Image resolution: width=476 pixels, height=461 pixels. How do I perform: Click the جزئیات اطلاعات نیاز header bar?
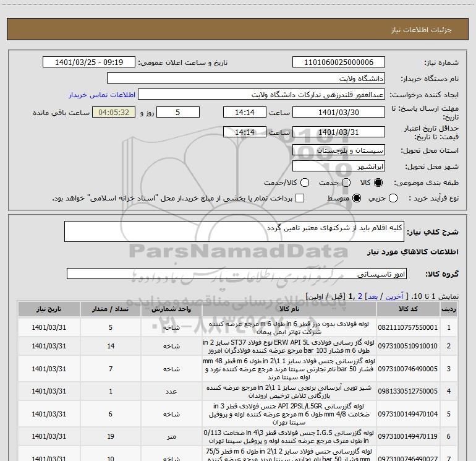click(238, 29)
